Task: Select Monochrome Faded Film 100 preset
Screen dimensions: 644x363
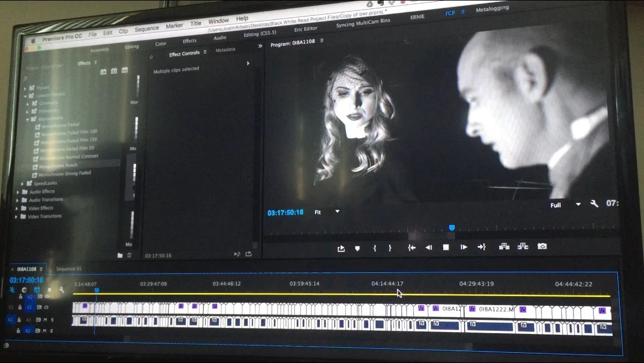Action: pos(69,132)
